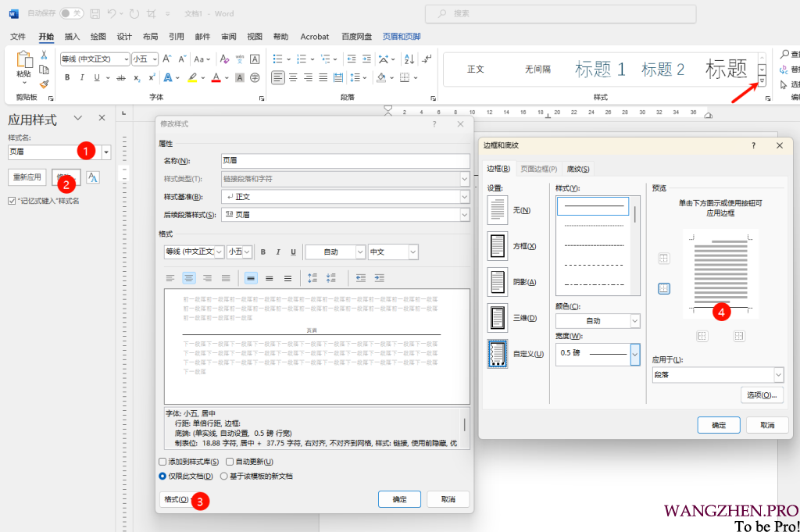Open the 插入 ribbon tab
The image size is (800, 532).
coord(72,37)
